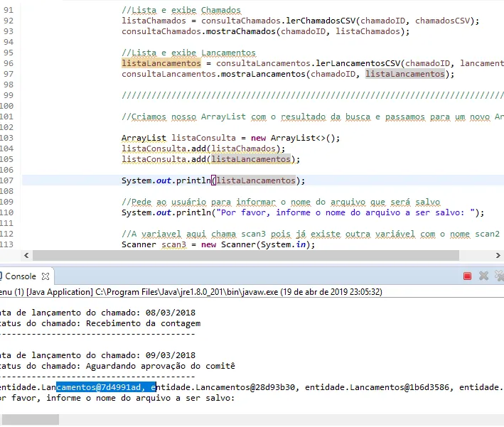
Task: Click the javaw.exe launch description in Console
Action: click(191, 292)
